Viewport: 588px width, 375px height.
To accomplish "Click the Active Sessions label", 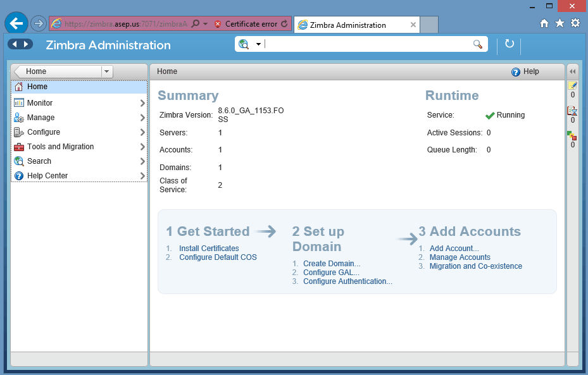I will point(454,133).
